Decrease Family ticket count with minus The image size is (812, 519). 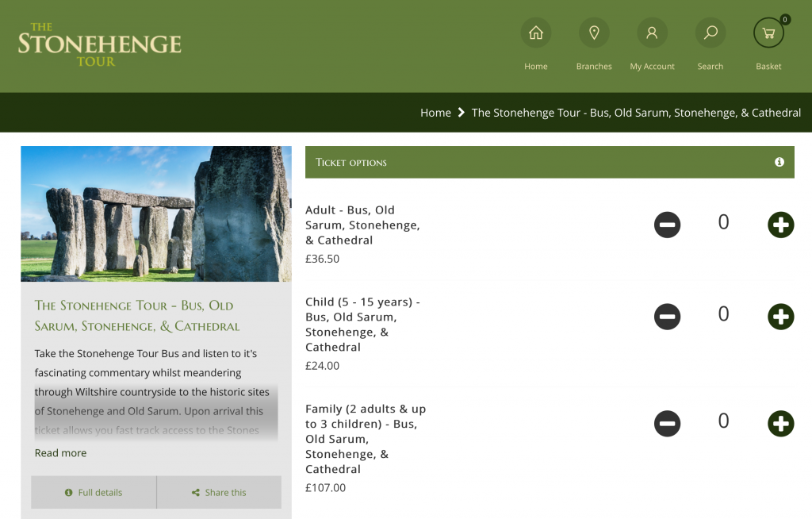pos(668,423)
